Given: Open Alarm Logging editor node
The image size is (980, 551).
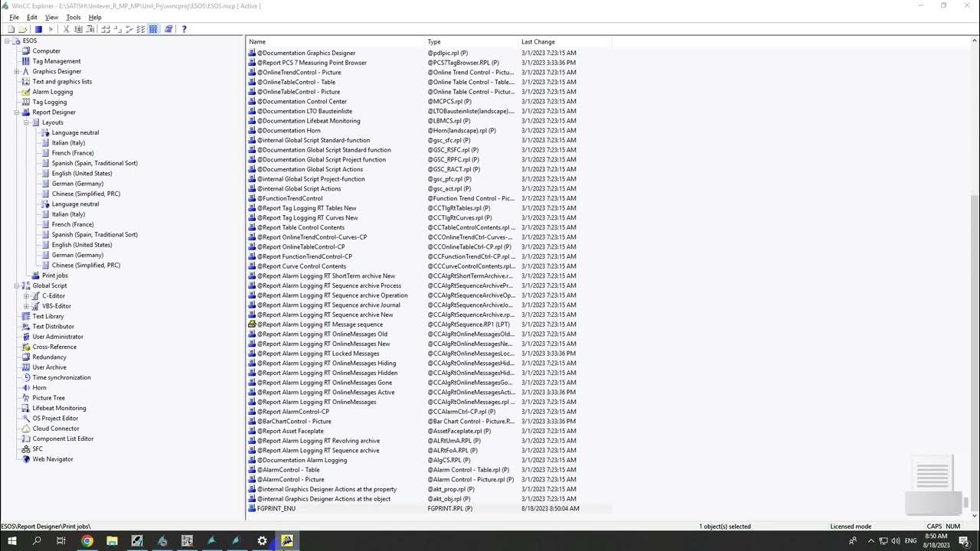Looking at the screenshot, I should (x=53, y=92).
